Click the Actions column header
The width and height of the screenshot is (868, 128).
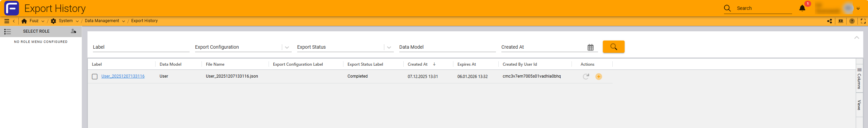588,64
